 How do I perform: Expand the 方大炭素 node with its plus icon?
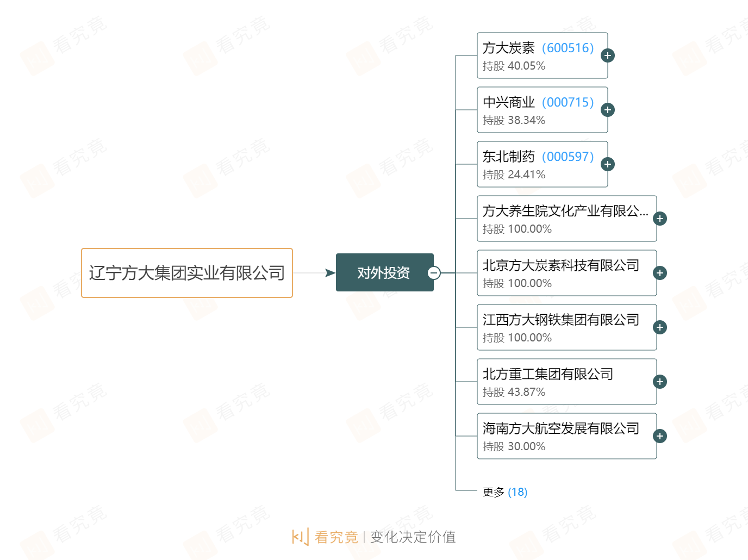click(608, 55)
